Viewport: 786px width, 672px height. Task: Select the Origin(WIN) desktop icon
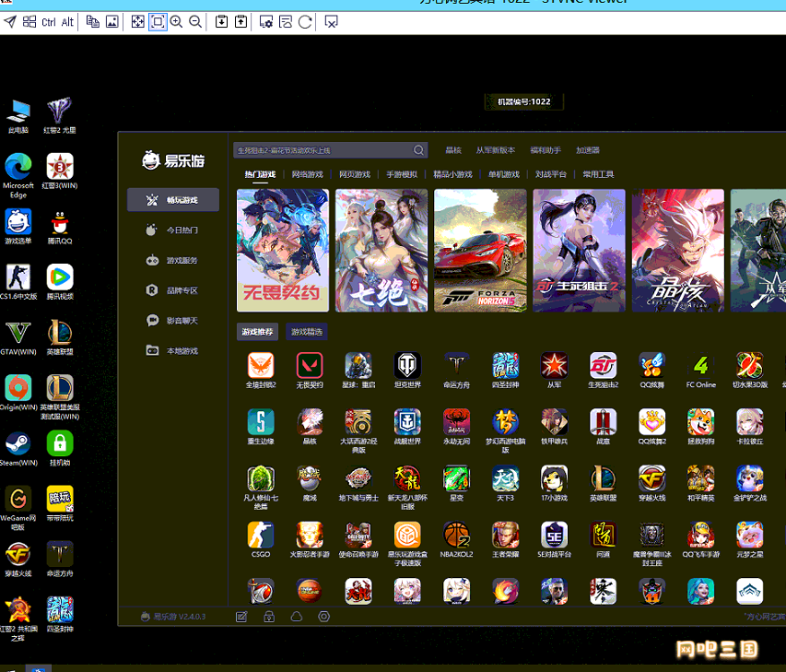click(18, 393)
